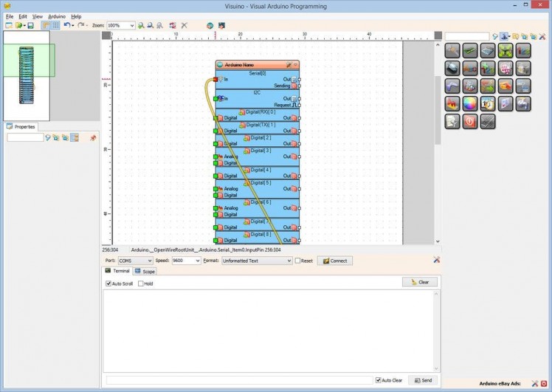Click the component palette search field
The image size is (552, 392).
(x=466, y=36)
